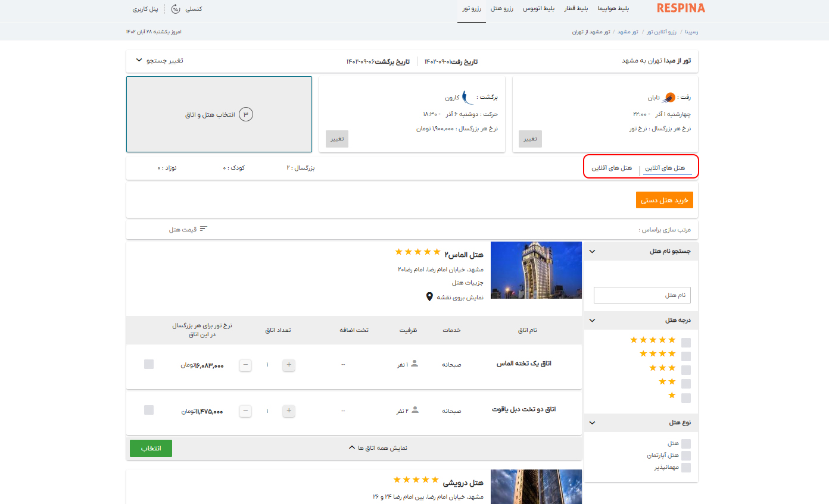Click the percent discount icon next to کنسلی
The image size is (829, 504).
pyautogui.click(x=176, y=9)
